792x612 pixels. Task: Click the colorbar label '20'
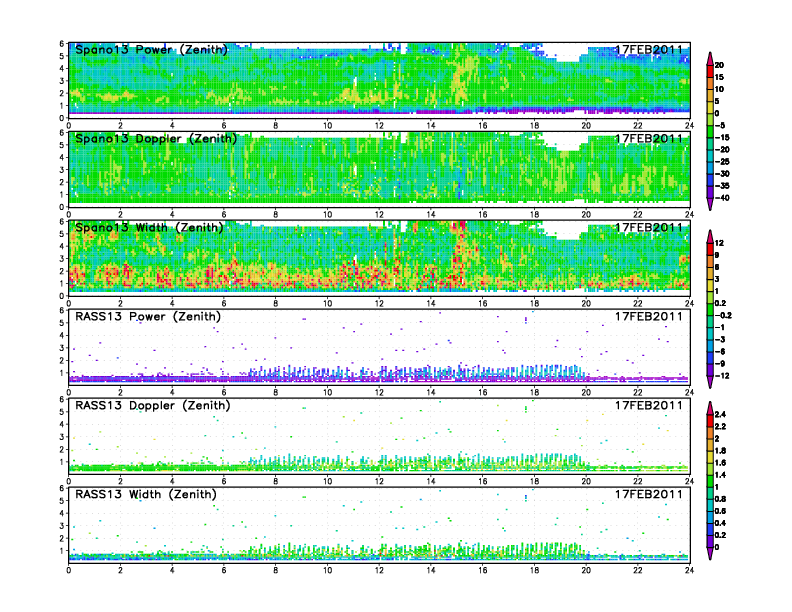719,65
